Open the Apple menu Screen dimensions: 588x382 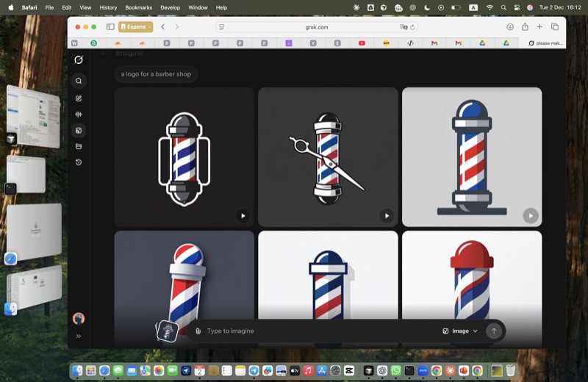point(11,7)
